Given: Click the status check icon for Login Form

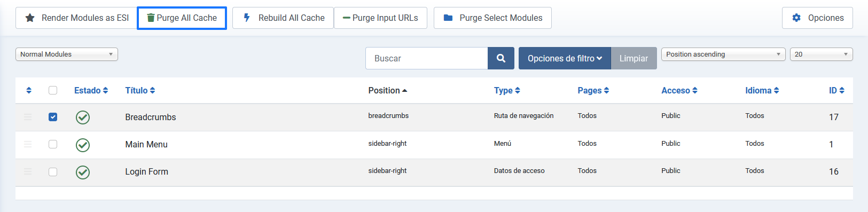Looking at the screenshot, I should [x=83, y=172].
